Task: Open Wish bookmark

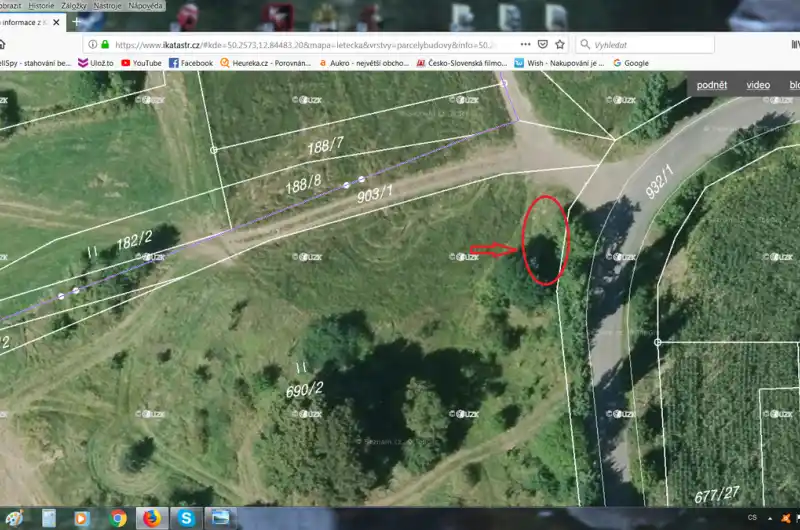Action: (x=560, y=63)
